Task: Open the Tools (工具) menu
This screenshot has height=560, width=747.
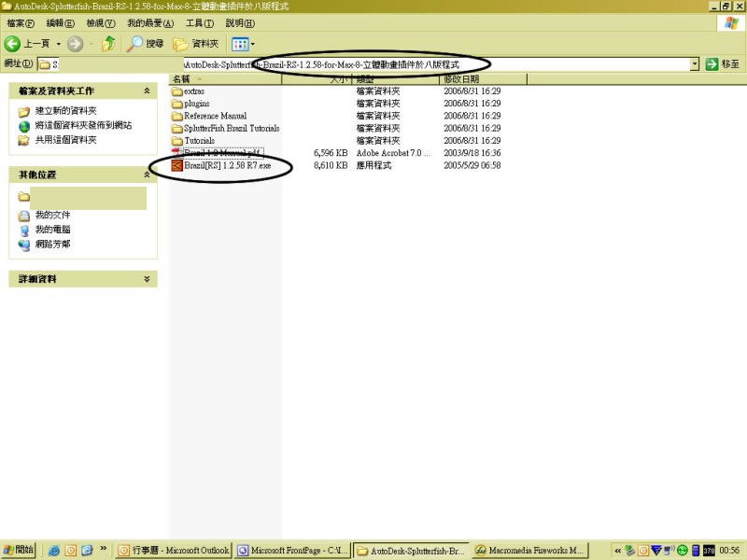Action: 200,22
